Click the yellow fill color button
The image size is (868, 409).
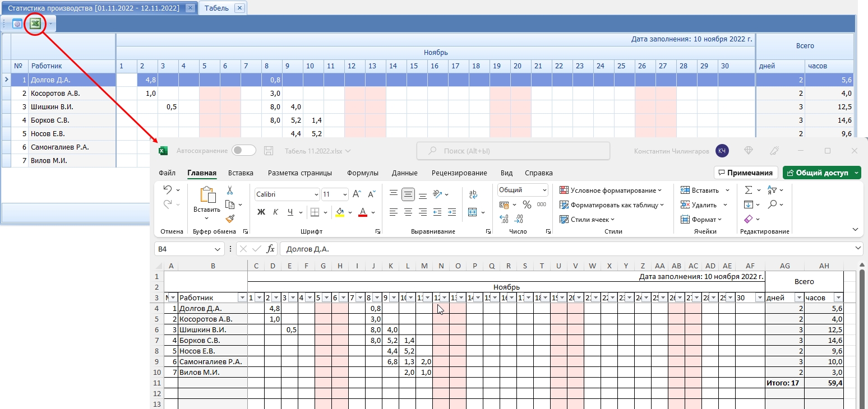339,212
